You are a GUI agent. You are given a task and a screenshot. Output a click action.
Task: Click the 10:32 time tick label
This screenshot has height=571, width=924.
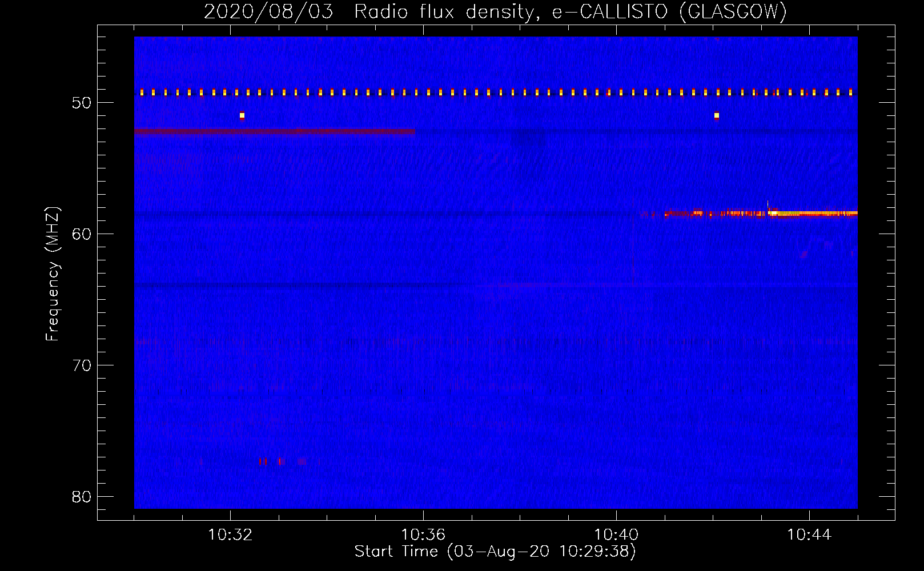click(230, 535)
